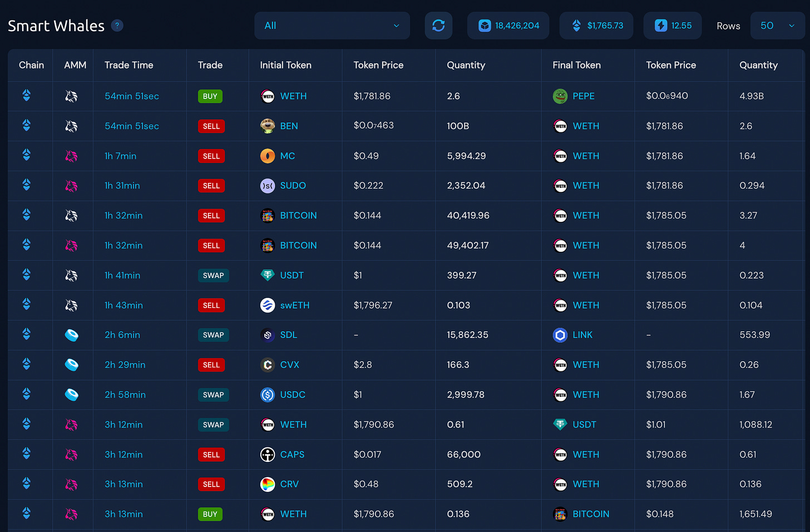Open the swETH token link

(295, 305)
